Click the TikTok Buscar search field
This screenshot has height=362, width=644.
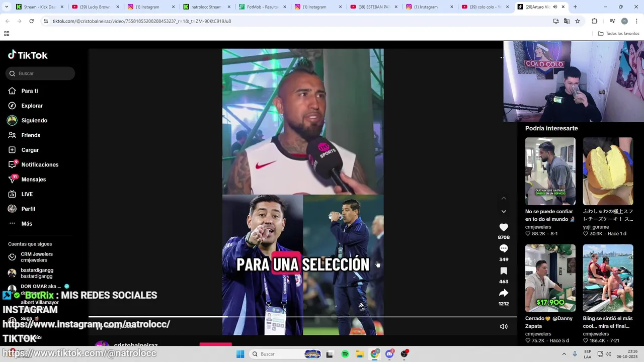click(x=40, y=73)
